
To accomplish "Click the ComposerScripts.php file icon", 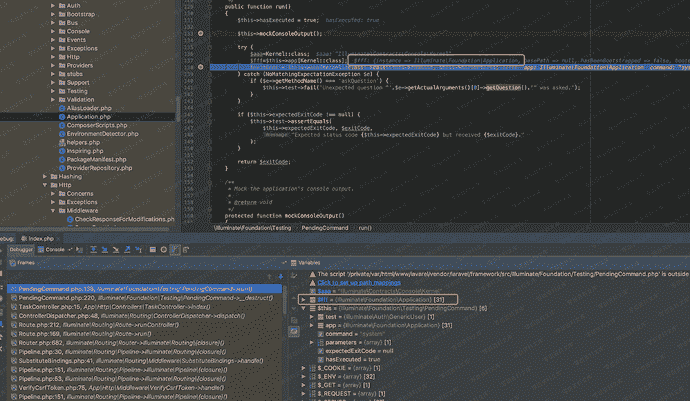I will (60, 125).
